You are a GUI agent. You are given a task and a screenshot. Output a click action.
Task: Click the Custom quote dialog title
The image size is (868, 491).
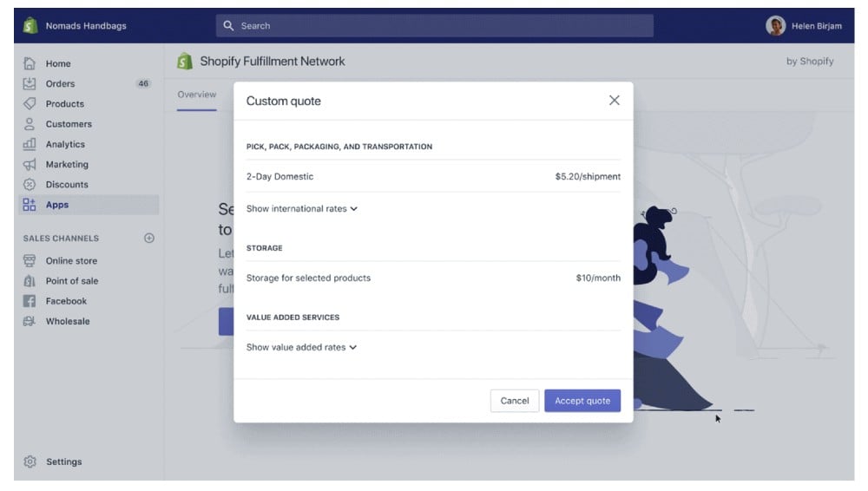(x=284, y=101)
